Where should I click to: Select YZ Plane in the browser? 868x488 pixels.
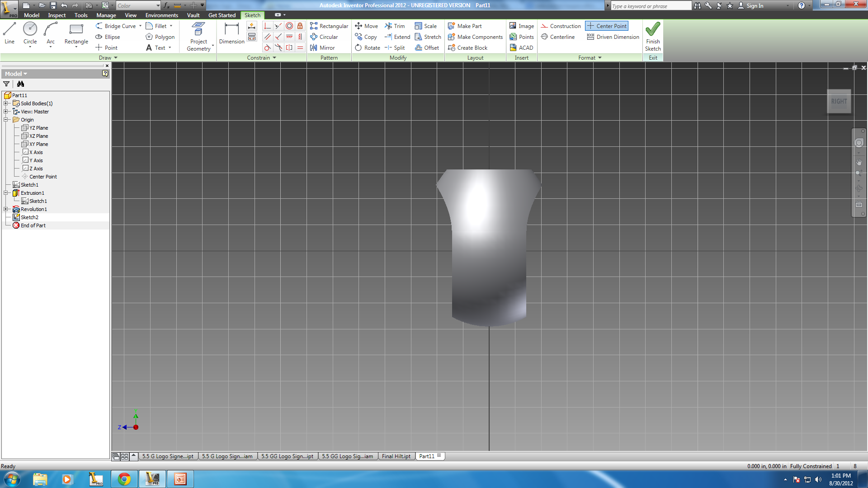coord(38,128)
